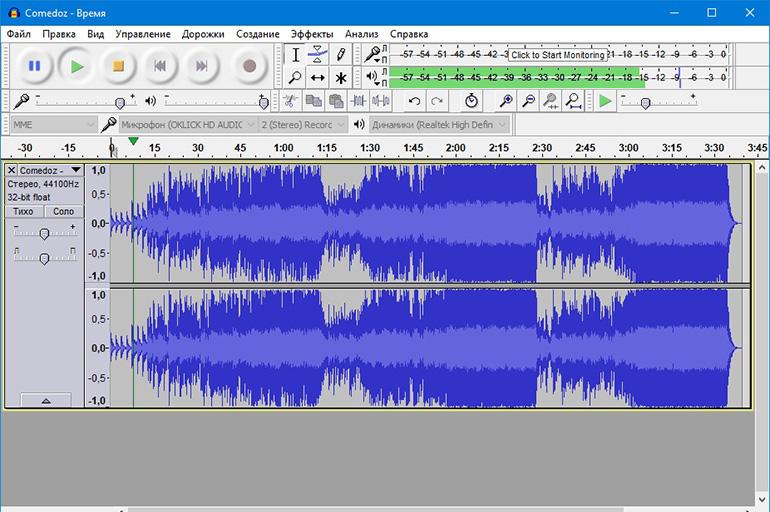The width and height of the screenshot is (770, 512).
Task: Zoom in on the waveform
Action: [506, 101]
